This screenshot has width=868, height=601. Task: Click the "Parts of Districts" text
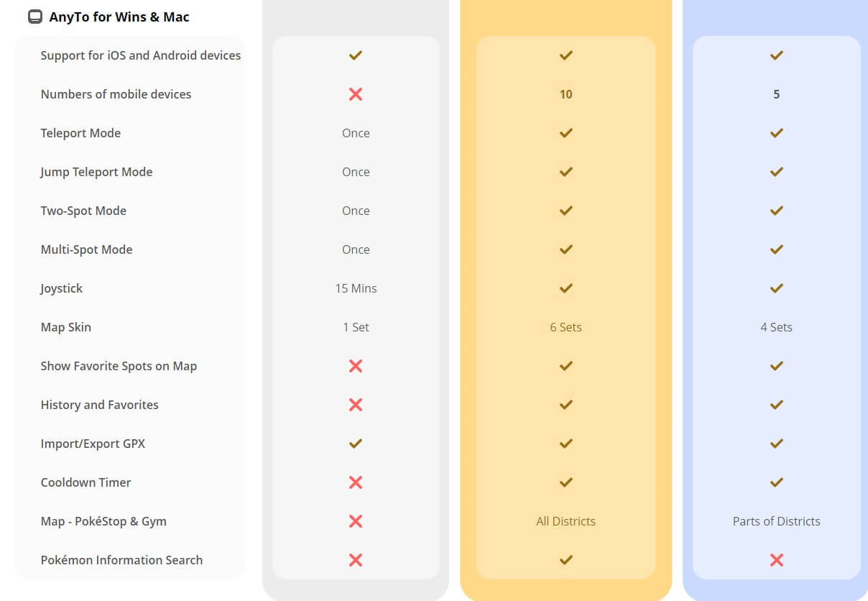pos(776,521)
